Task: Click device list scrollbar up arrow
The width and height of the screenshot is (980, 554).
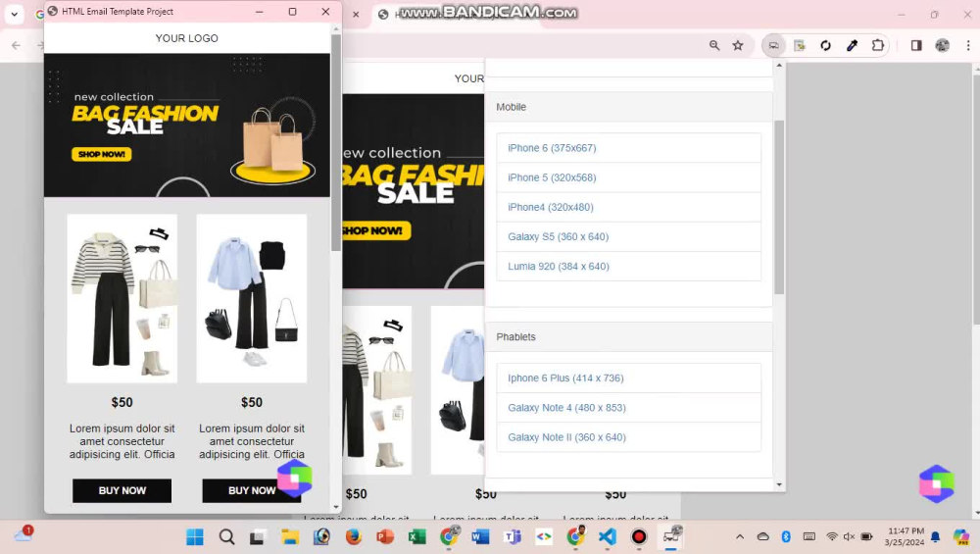Action: coord(779,65)
